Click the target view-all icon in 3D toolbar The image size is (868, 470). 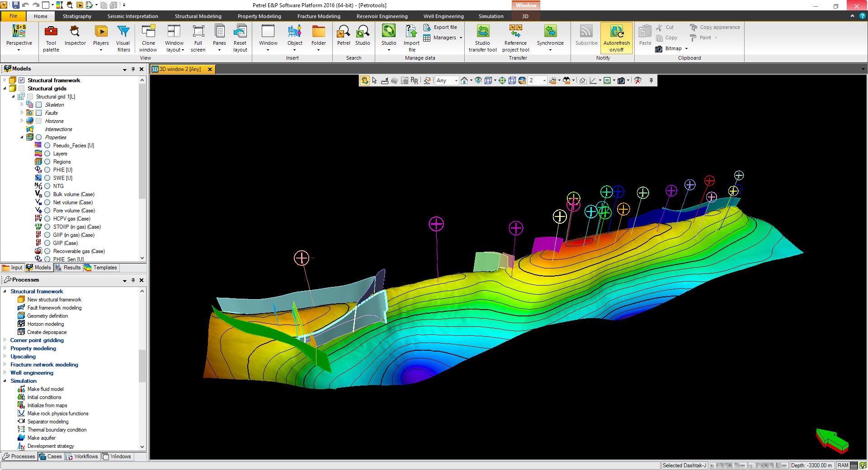(502, 80)
